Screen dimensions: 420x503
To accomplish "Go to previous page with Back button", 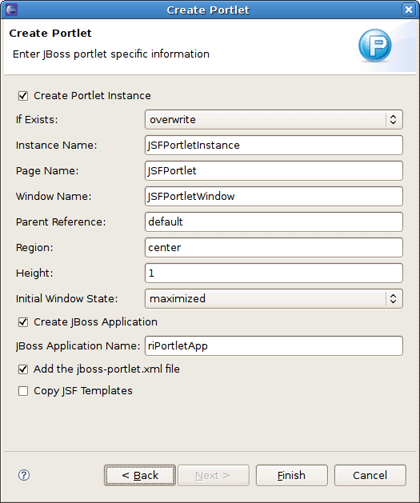I will click(140, 475).
